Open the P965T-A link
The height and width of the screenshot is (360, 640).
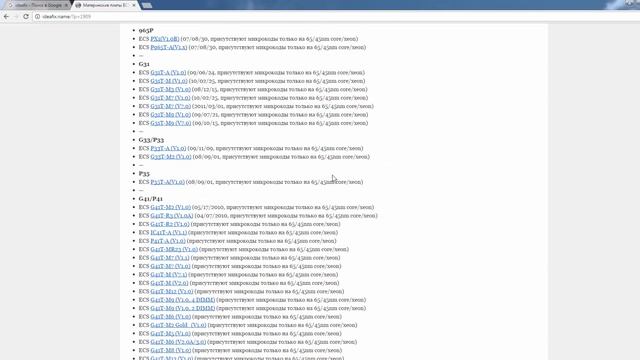[169, 47]
